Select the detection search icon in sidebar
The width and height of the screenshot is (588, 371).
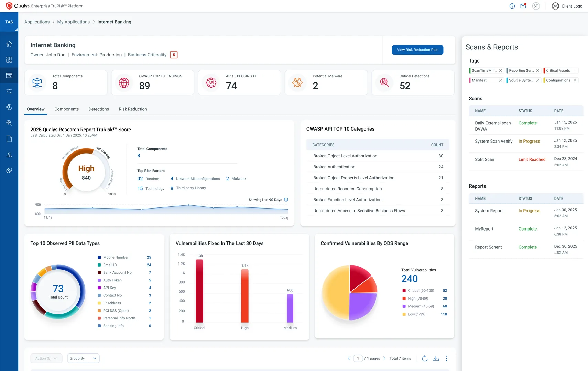pyautogui.click(x=9, y=123)
